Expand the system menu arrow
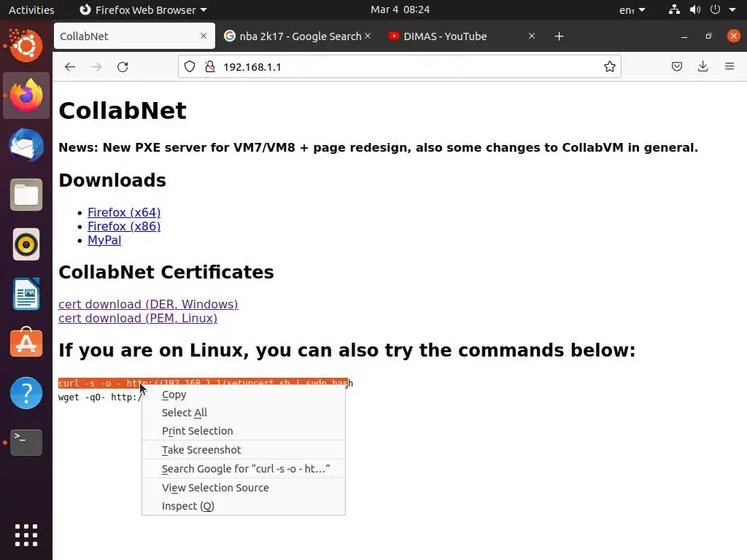 732,9
